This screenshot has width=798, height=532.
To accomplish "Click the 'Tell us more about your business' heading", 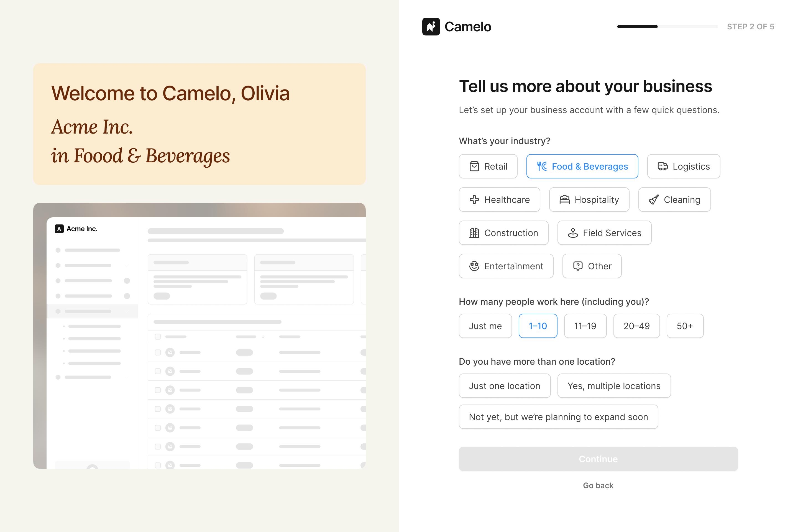I will point(585,86).
